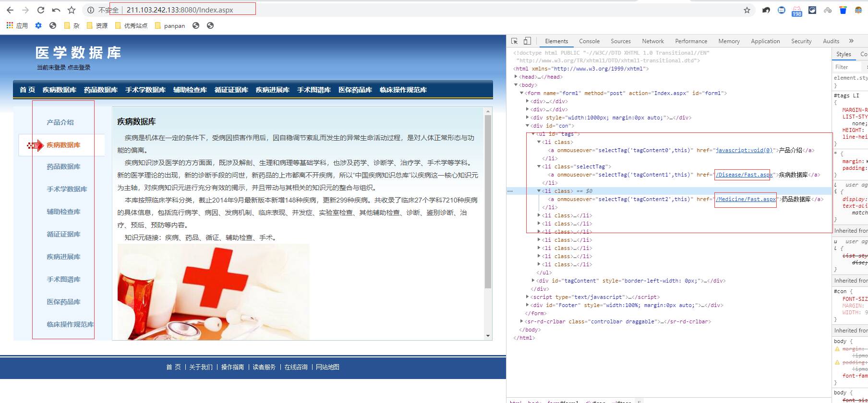The image size is (868, 403).
Task: Click the content panel vertical scrollbar
Action: tap(488, 201)
